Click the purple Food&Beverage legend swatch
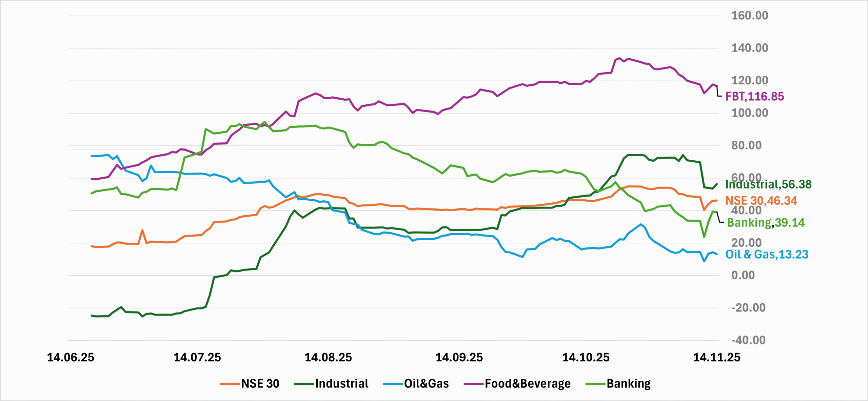This screenshot has width=868, height=401. tap(474, 384)
